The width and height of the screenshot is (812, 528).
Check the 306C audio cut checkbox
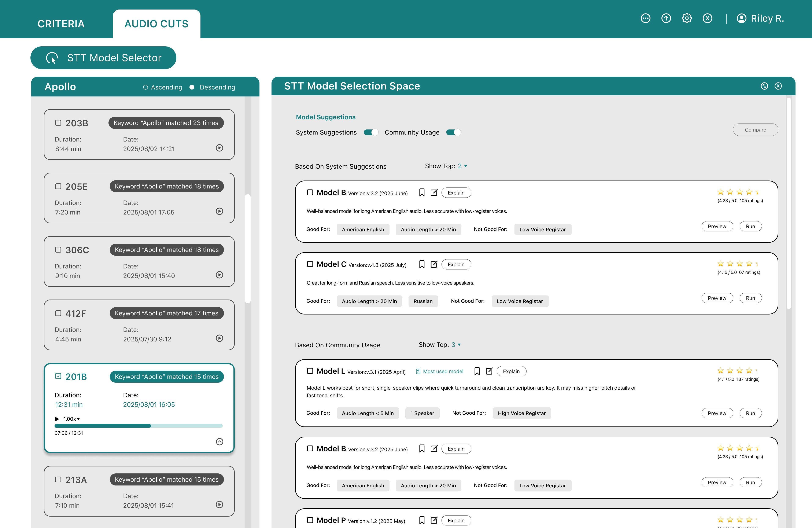click(x=58, y=250)
